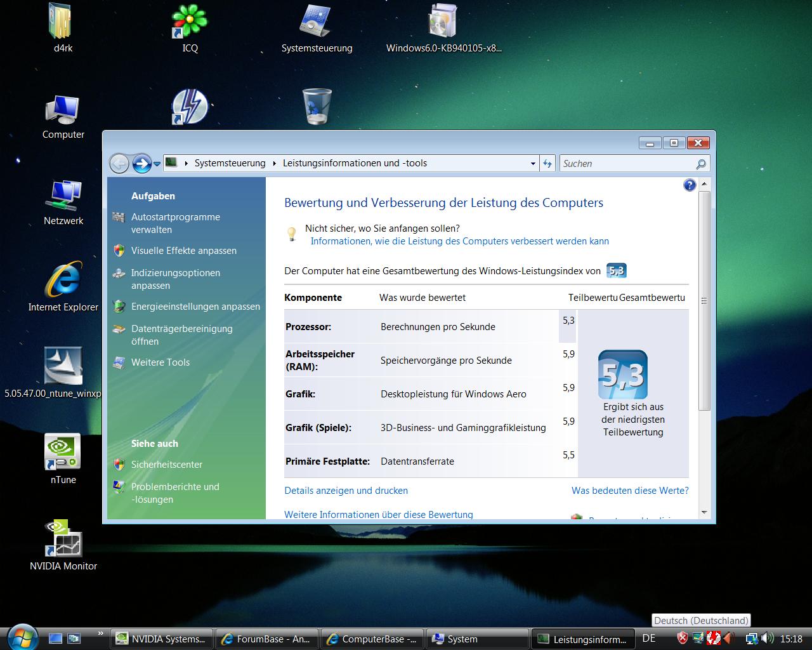
Task: Expand hidden quick launch items chevron
Action: 100,633
